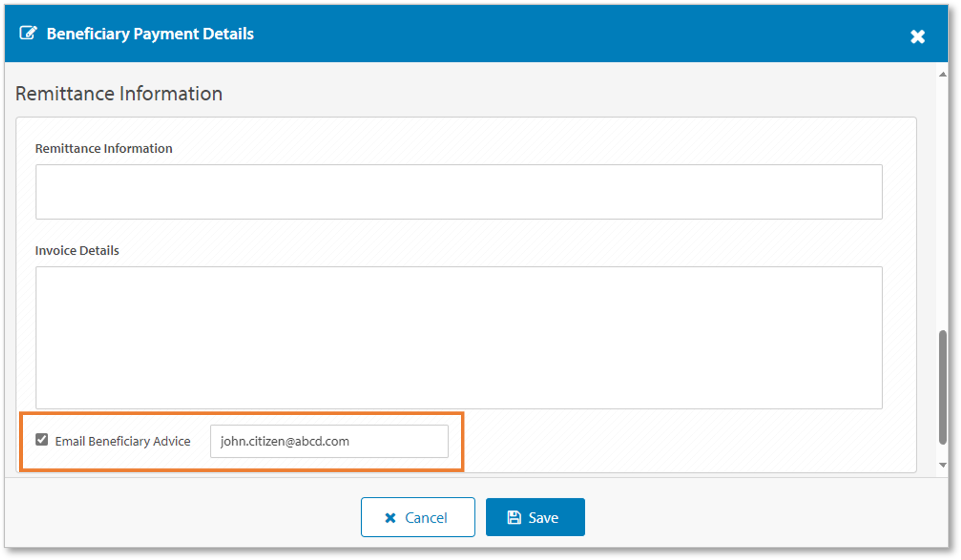The height and width of the screenshot is (560, 961).
Task: Click the bold Remittance Information field label
Action: coord(104,149)
